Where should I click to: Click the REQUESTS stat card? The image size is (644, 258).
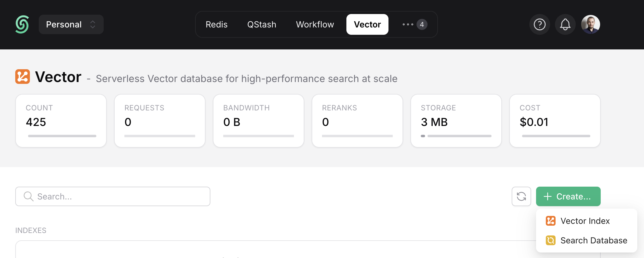click(160, 121)
